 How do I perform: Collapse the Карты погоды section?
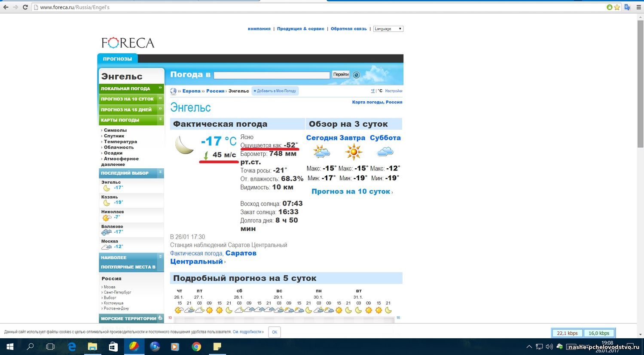[160, 119]
